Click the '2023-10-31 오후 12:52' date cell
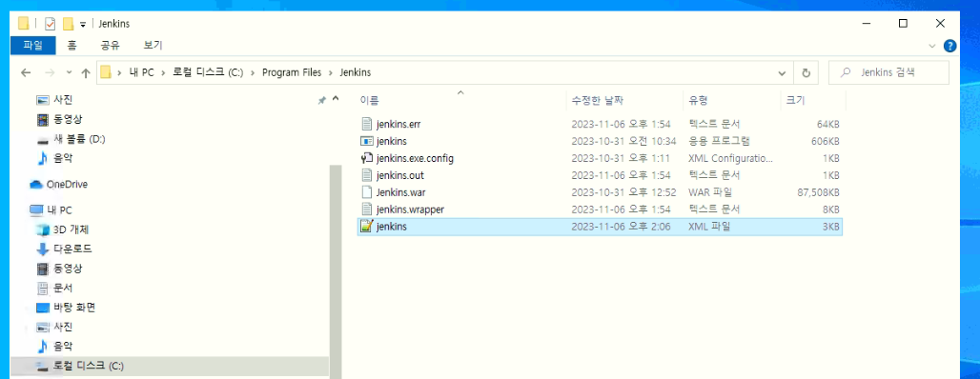 click(623, 192)
